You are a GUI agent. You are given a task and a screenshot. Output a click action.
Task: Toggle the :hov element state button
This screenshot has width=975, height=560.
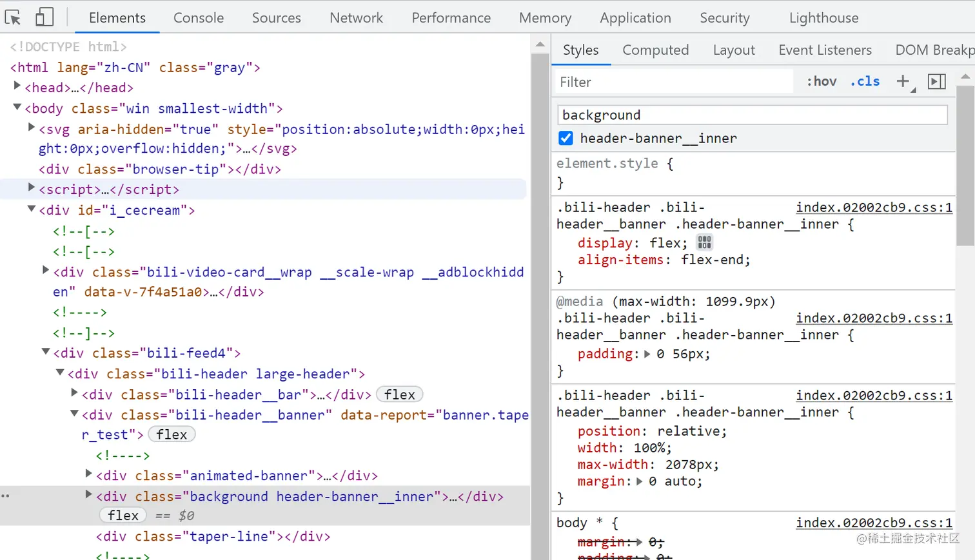click(822, 81)
